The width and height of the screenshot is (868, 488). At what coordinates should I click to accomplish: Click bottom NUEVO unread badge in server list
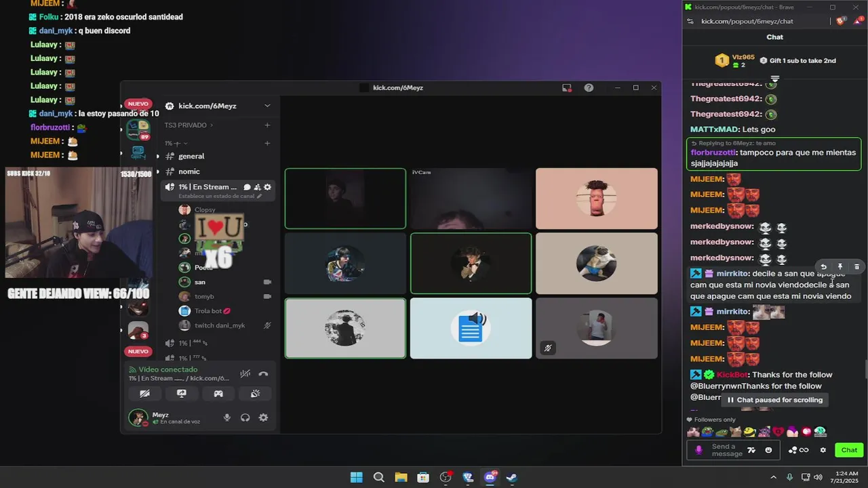click(x=138, y=351)
